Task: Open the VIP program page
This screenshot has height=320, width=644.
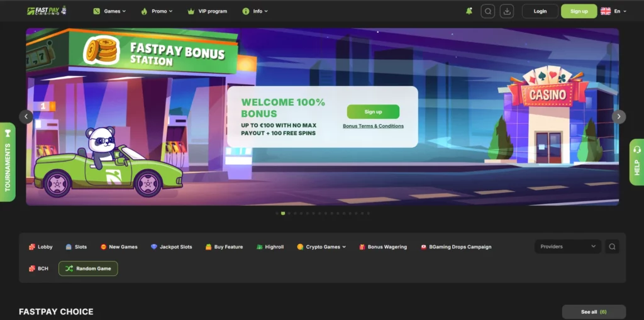Action: click(208, 11)
